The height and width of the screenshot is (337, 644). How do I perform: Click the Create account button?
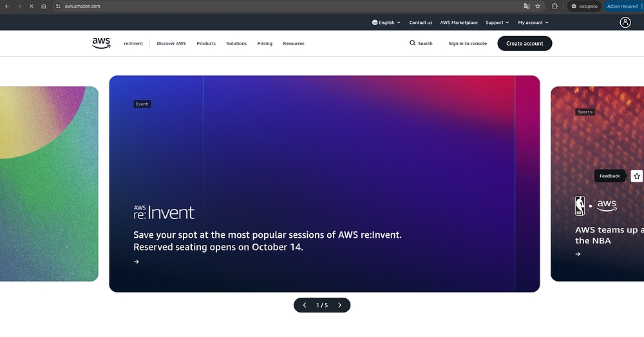(x=524, y=44)
